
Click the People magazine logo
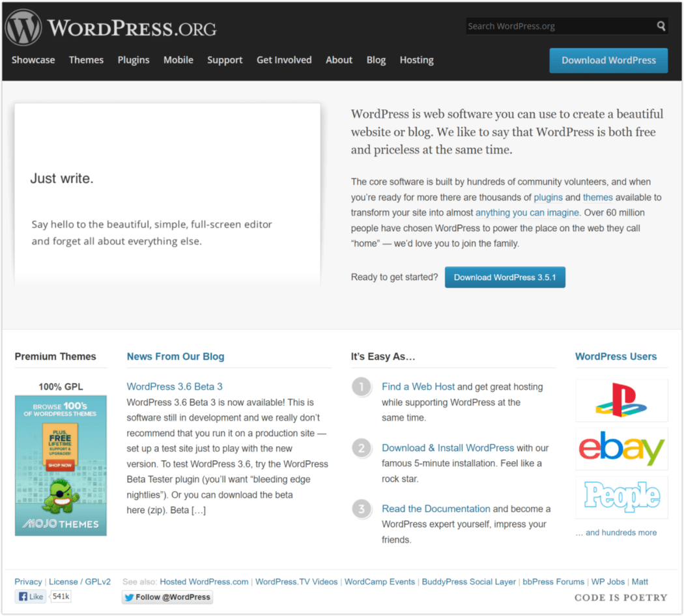(621, 497)
